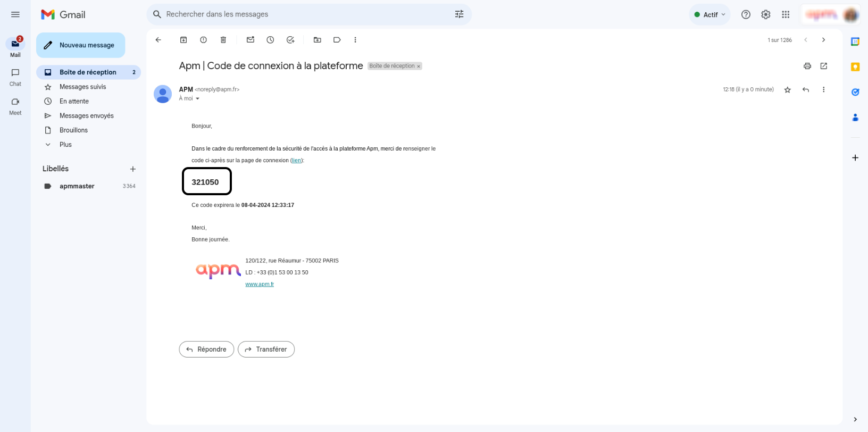The height and width of the screenshot is (432, 868).
Task: Star this message from APM
Action: 788,90
